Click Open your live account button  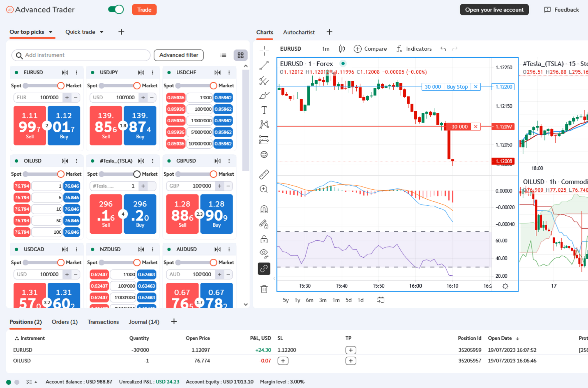pyautogui.click(x=494, y=10)
